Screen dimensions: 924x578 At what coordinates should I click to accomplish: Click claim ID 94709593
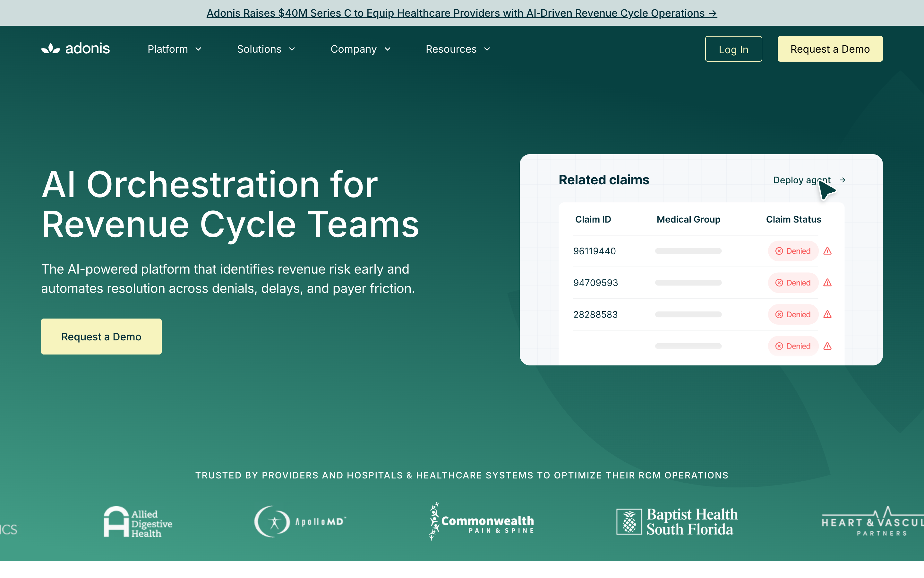click(x=596, y=283)
